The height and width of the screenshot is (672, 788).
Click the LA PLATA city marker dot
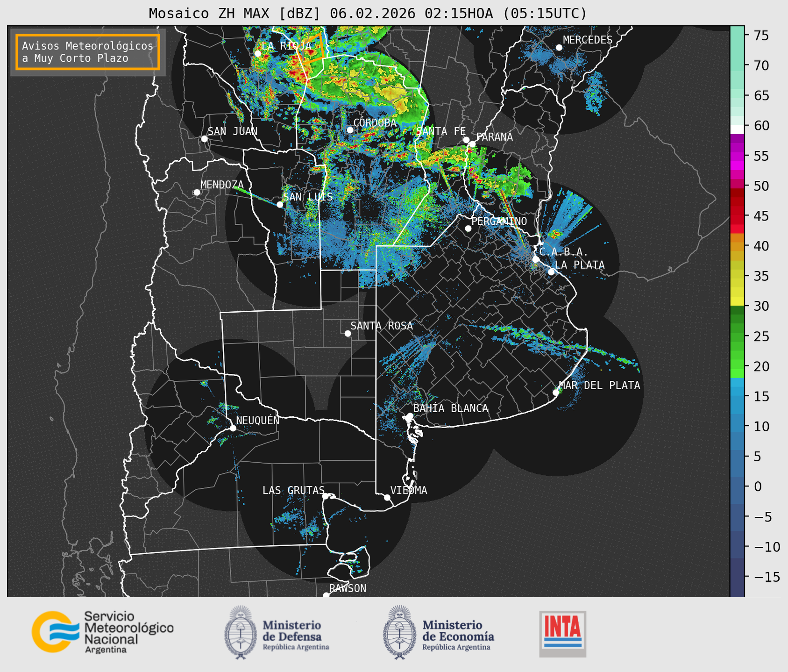tap(551, 272)
